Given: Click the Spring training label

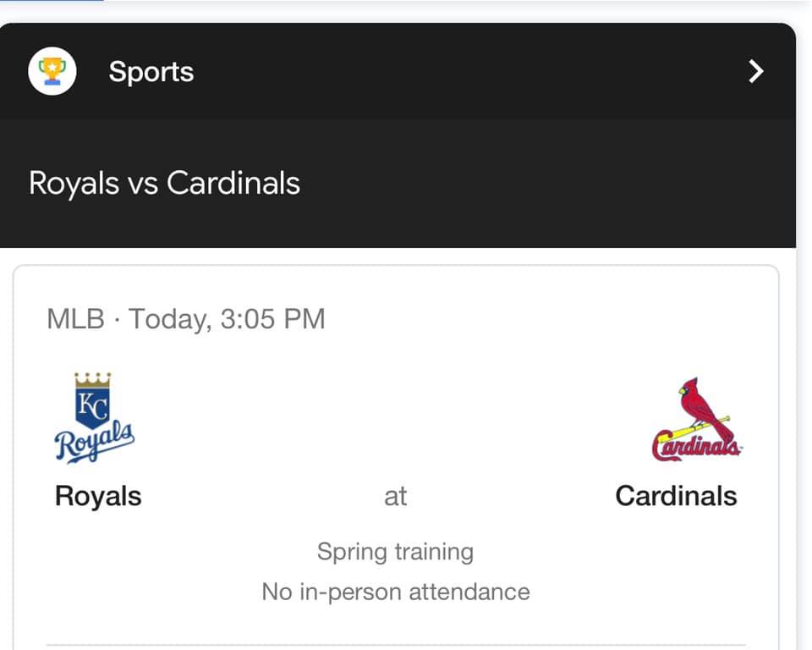Looking at the screenshot, I should point(396,552).
